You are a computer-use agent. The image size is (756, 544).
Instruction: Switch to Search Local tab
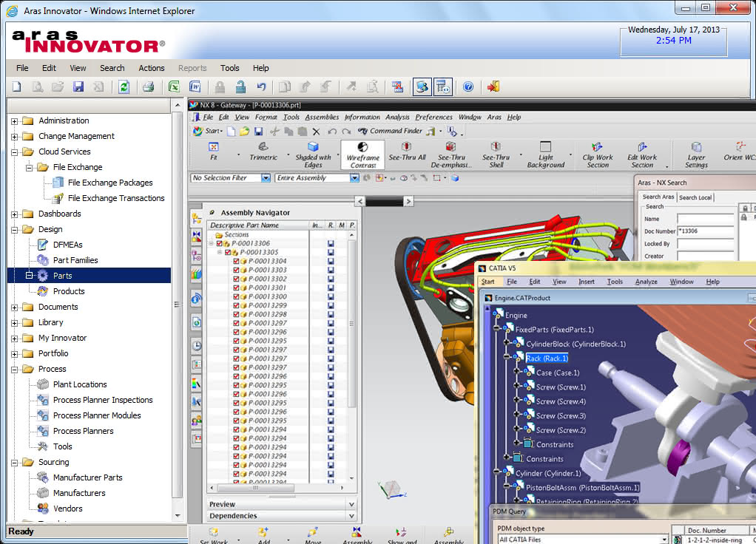click(695, 197)
